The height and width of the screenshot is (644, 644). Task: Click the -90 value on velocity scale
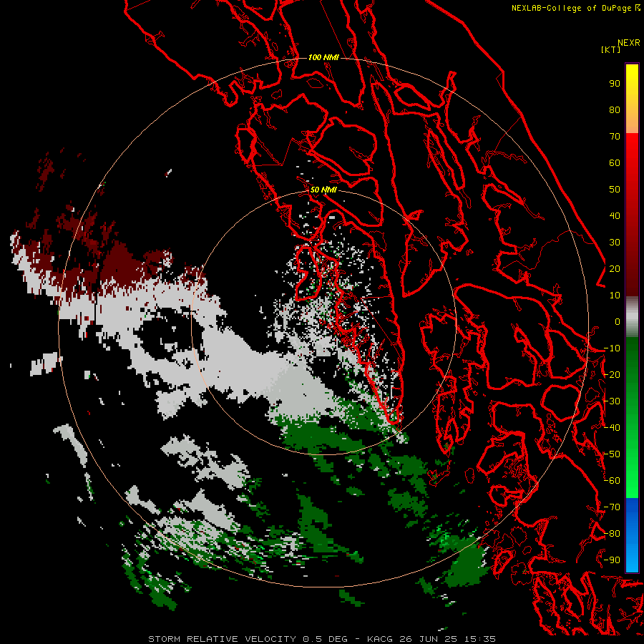(x=612, y=560)
